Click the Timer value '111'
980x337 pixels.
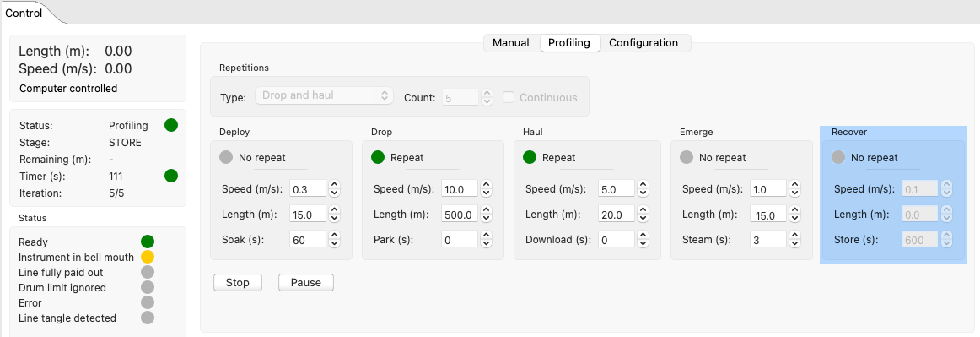coord(116,176)
